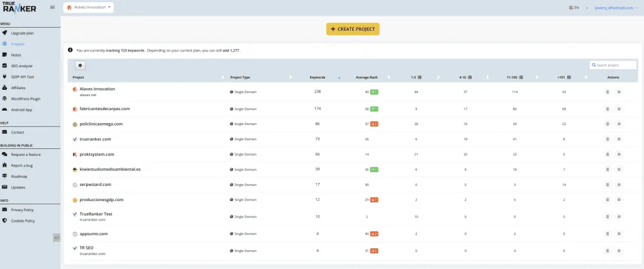644x269 pixels.
Task: Sort table by Keywords column
Action: point(318,77)
